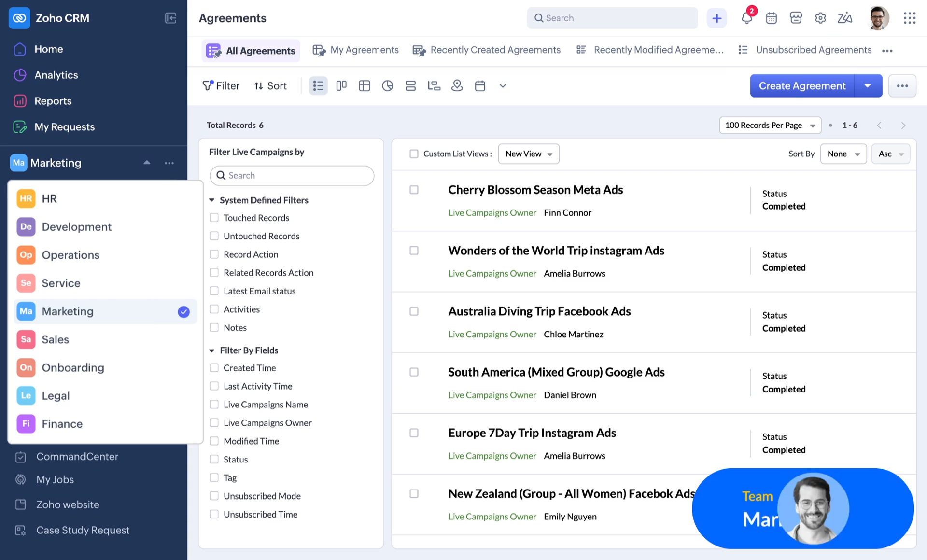Open the 100 Records Per Page dropdown
Viewport: 927px width, 560px height.
(x=770, y=126)
